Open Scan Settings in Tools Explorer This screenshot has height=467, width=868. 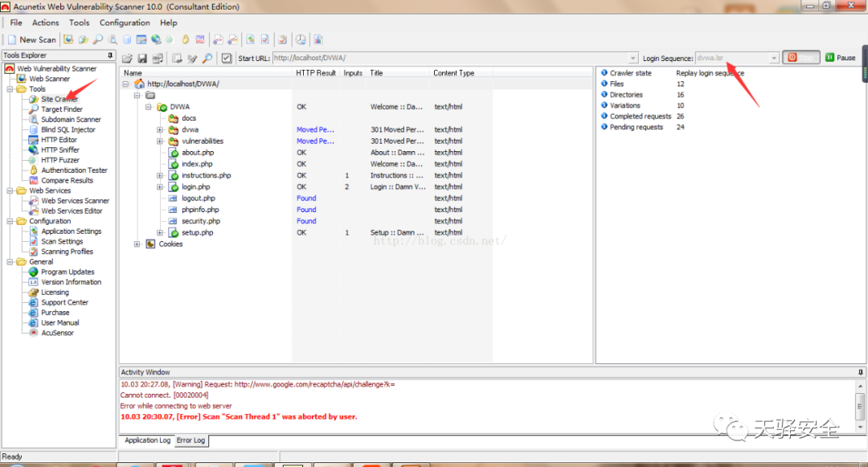point(62,242)
